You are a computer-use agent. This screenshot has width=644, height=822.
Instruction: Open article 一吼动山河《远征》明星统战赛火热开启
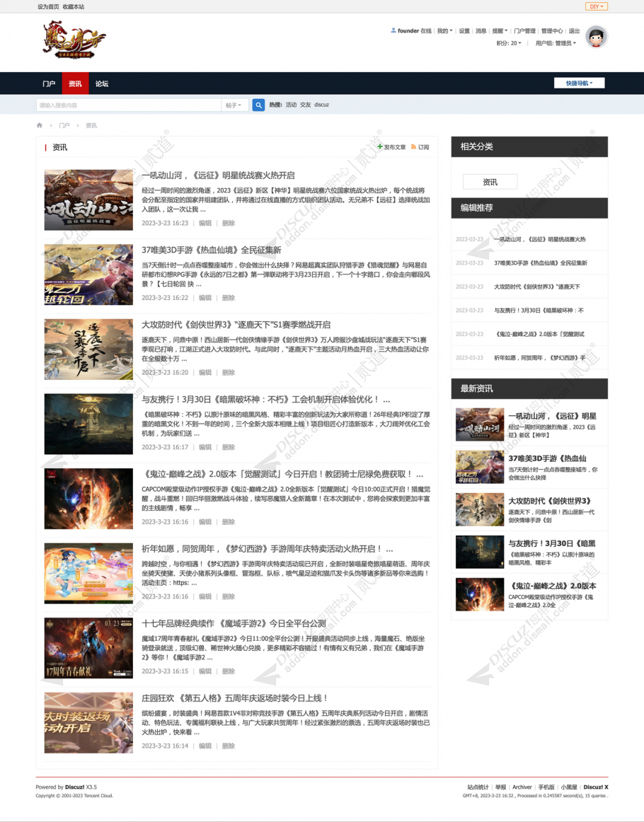point(218,175)
